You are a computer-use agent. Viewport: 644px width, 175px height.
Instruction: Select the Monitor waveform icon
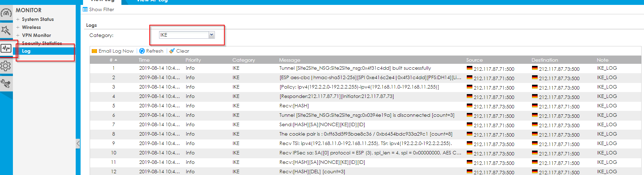[x=6, y=48]
